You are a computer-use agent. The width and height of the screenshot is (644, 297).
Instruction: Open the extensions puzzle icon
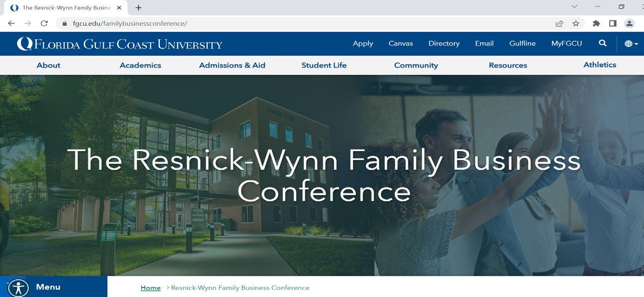pyautogui.click(x=596, y=23)
